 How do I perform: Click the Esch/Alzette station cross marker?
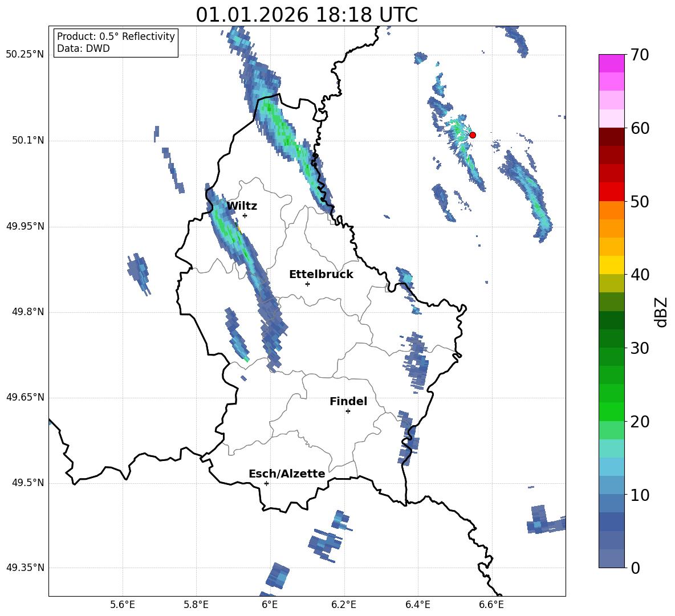pos(266,483)
